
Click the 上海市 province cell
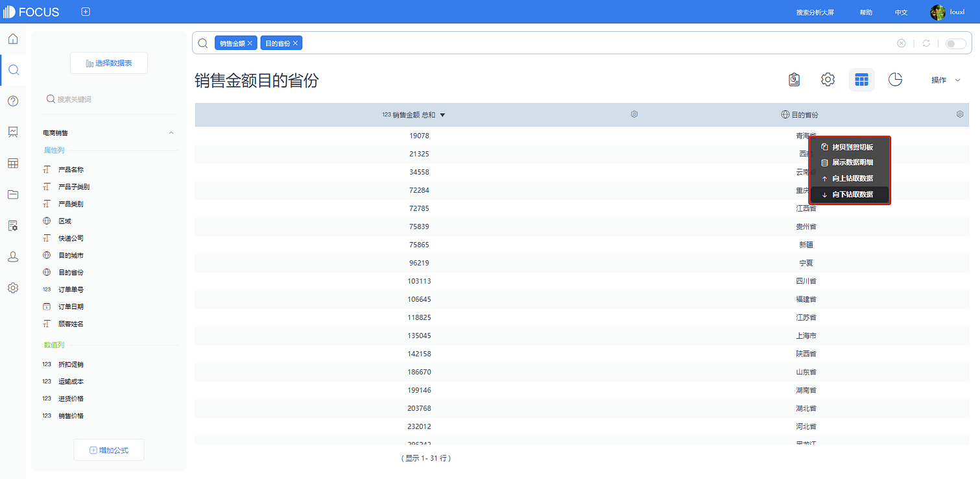(x=806, y=336)
